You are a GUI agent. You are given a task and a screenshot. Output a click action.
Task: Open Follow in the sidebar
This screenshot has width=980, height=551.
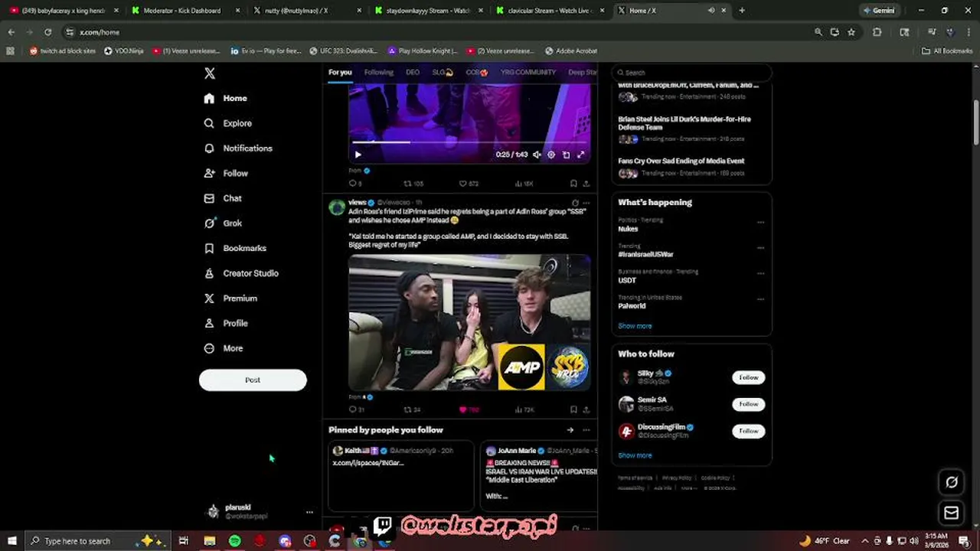click(226, 173)
